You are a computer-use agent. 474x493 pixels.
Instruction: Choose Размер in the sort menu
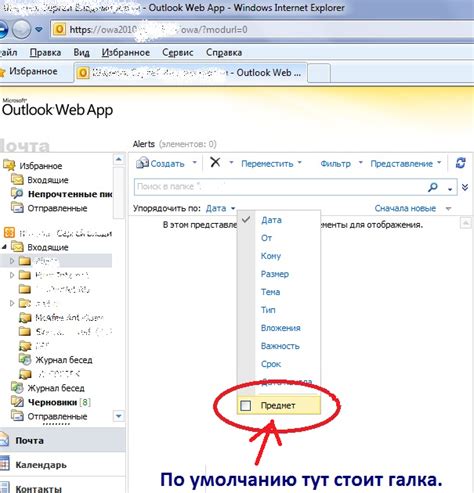[x=279, y=274]
